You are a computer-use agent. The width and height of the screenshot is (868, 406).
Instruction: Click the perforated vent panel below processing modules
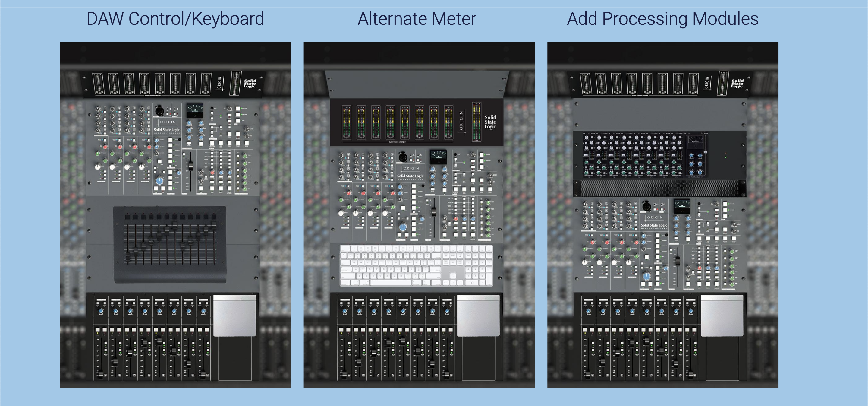(x=659, y=189)
